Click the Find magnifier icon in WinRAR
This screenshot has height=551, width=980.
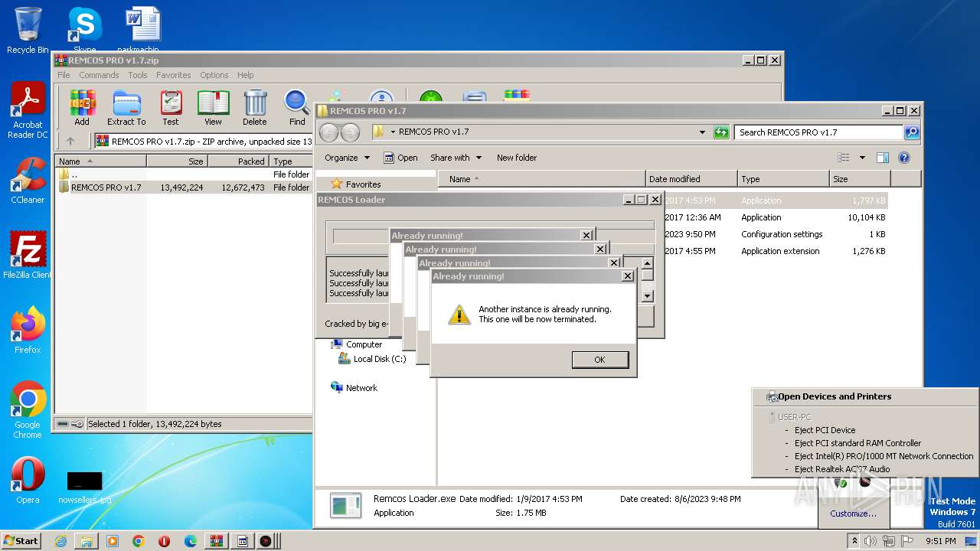click(297, 108)
